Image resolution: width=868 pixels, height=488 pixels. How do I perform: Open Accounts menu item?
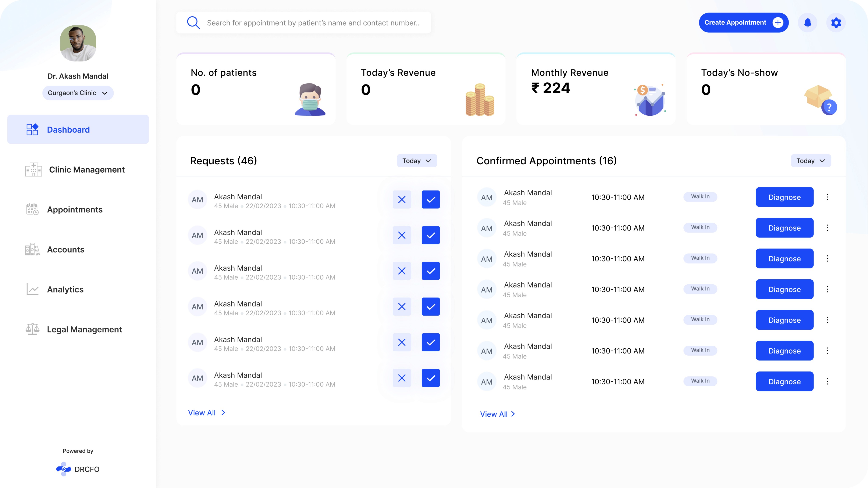(x=65, y=250)
